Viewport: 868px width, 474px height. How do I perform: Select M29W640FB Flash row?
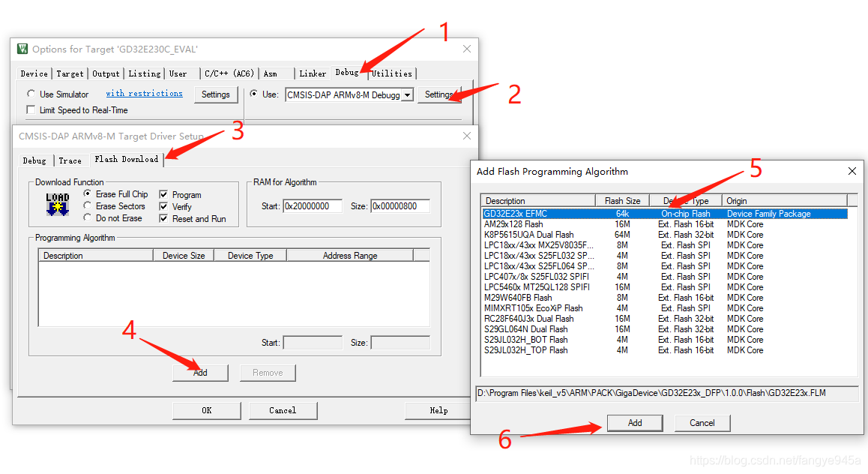665,298
